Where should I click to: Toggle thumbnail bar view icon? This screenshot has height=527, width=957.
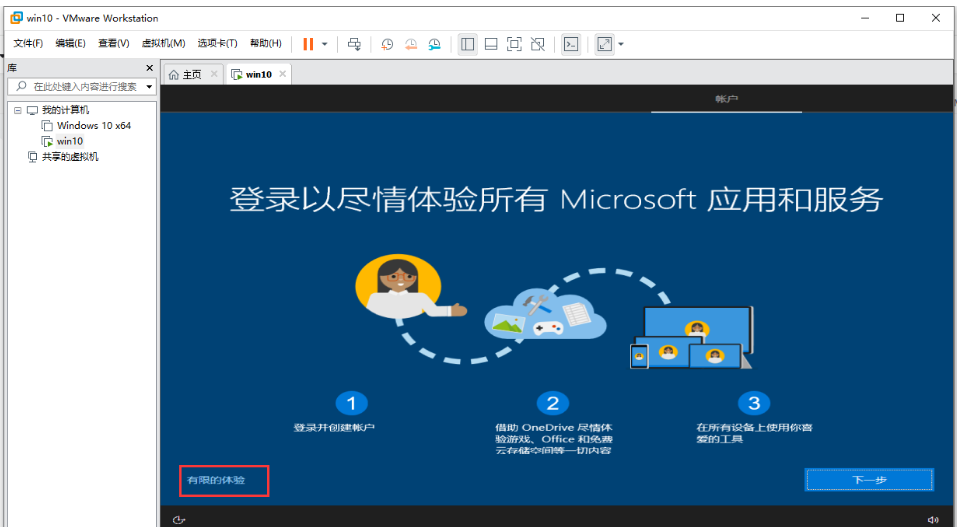point(491,44)
